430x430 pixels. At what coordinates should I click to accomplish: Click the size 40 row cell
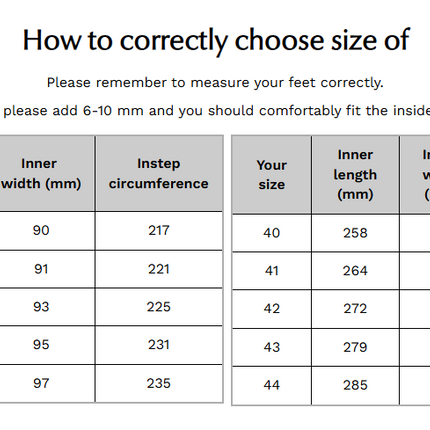pos(272,233)
